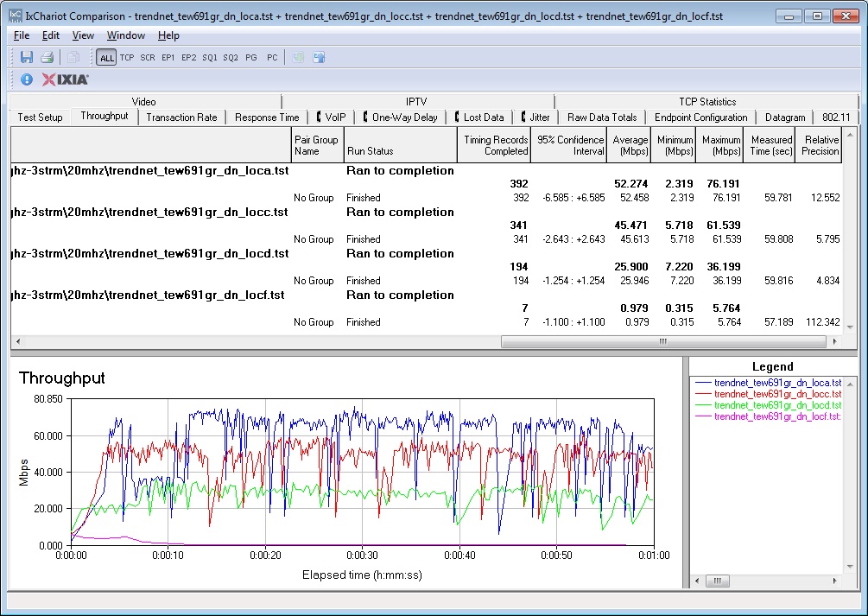The height and width of the screenshot is (616, 868).
Task: Click the 95% Confidence Interval column header
Action: coord(568,145)
